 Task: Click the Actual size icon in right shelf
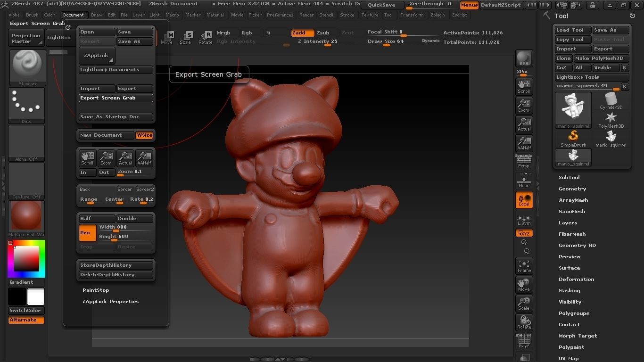coord(524,124)
